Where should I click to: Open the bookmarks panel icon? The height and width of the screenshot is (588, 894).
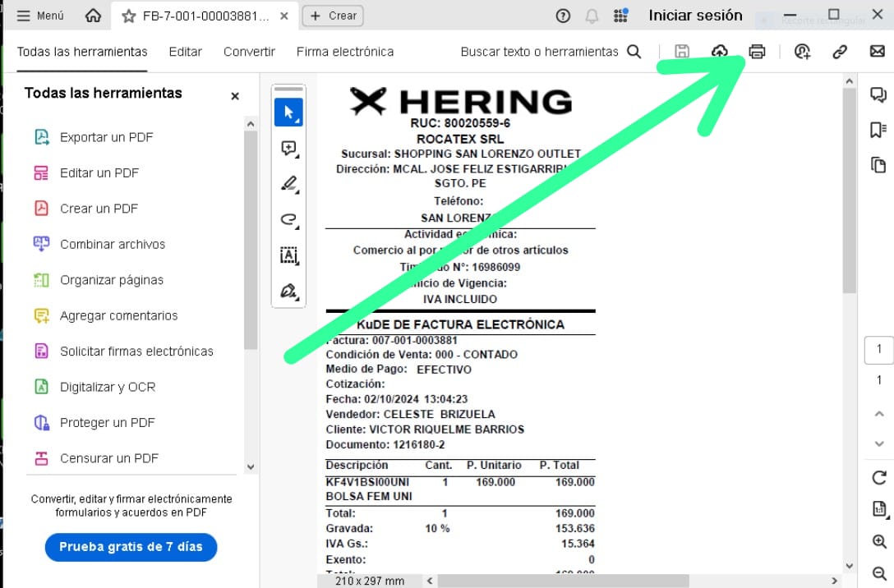pos(878,130)
